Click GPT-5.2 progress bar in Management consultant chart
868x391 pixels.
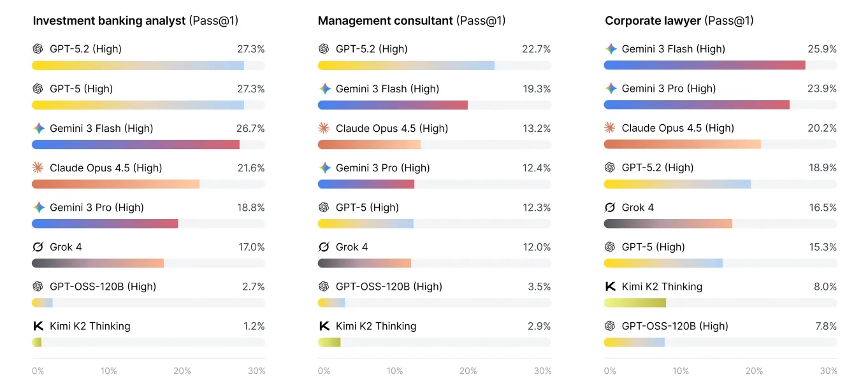406,66
